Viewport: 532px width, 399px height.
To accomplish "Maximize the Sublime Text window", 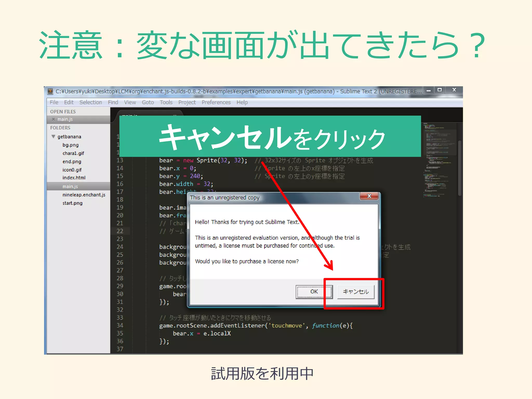I will [440, 90].
